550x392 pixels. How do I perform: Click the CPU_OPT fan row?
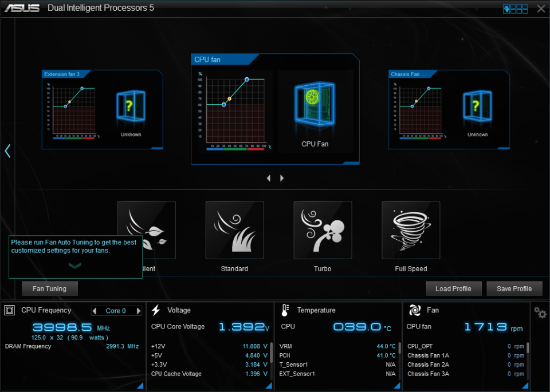466,346
